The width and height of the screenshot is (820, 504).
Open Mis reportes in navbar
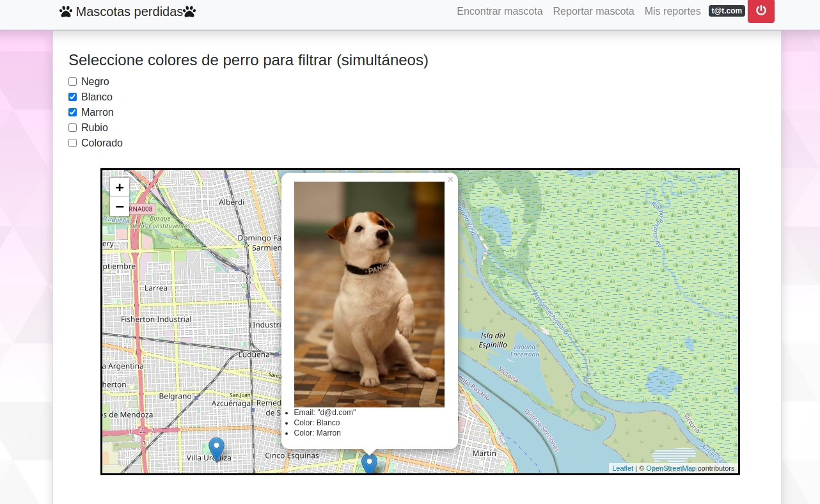click(672, 12)
